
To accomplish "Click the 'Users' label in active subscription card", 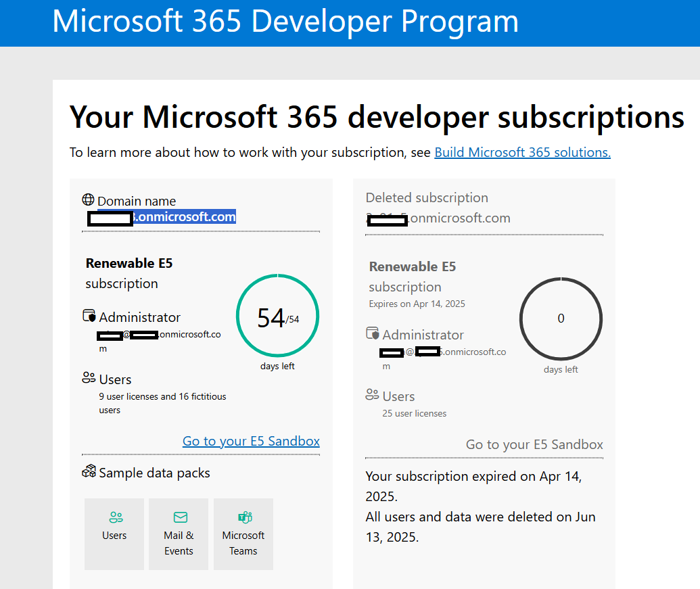I will point(115,380).
